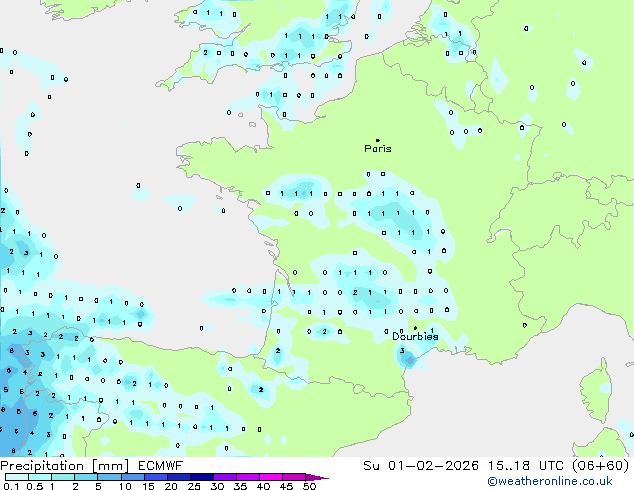The height and width of the screenshot is (490, 634).
Task: Click the legend arrow tip beyond 50
Action: tap(317, 477)
